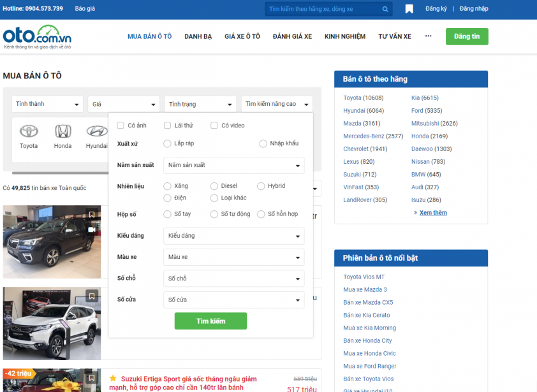Save the white Mitsubishi listing with bookmark icon
This screenshot has height=392, width=537.
[92, 296]
